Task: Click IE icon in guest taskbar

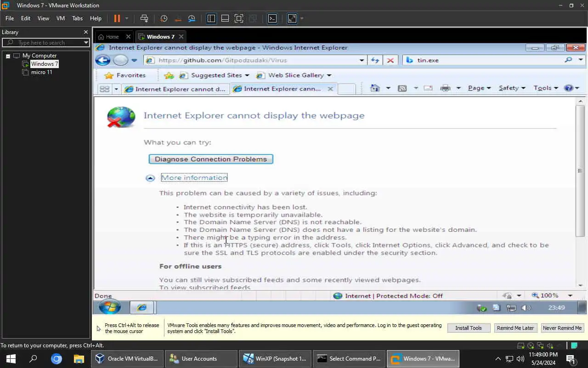Action: point(142,307)
